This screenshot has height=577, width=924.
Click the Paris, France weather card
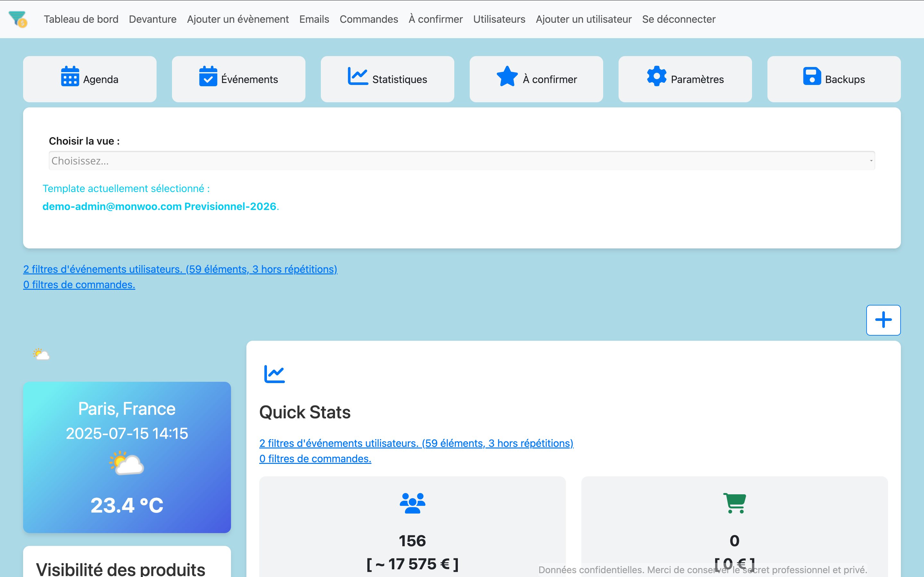(127, 457)
